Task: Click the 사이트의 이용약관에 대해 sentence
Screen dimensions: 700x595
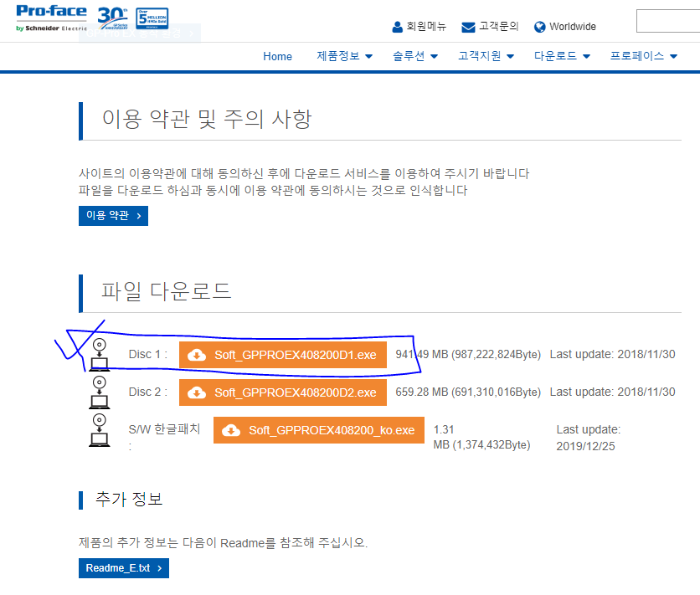Action: coord(304,173)
